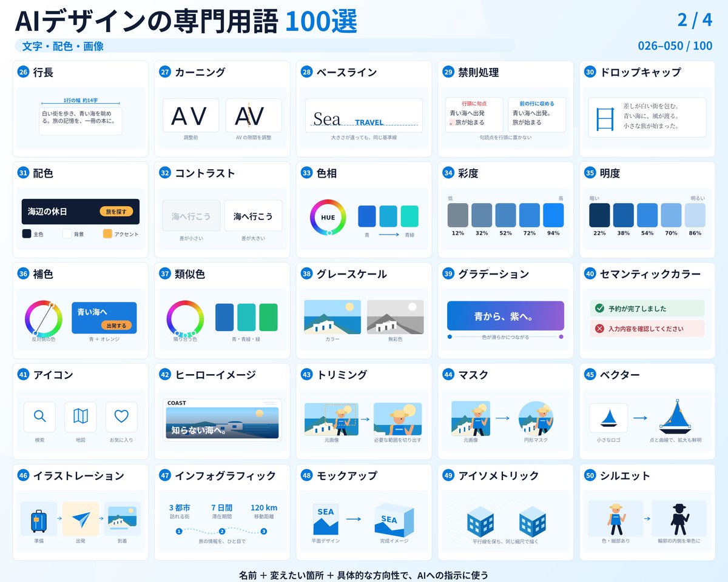Click the ドロップキャップ card title
The width and height of the screenshot is (728, 582).
(641, 72)
